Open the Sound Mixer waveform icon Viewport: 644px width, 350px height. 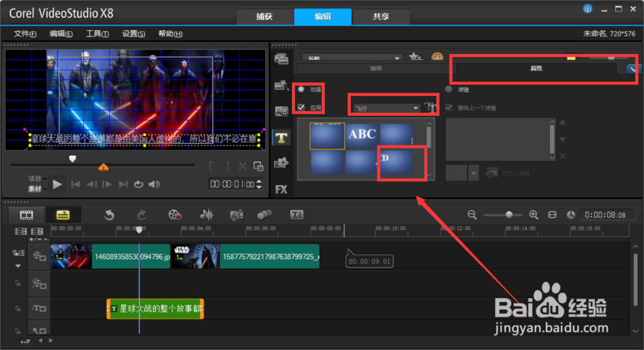tap(207, 215)
